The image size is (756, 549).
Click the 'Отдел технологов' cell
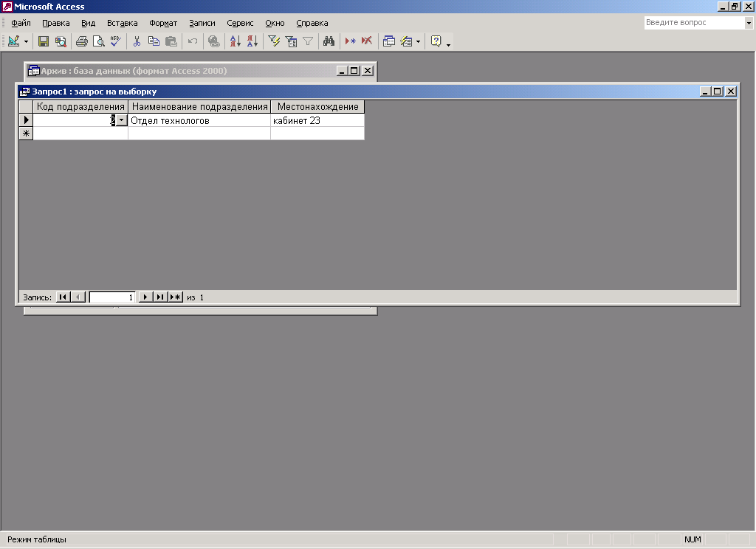coord(199,120)
